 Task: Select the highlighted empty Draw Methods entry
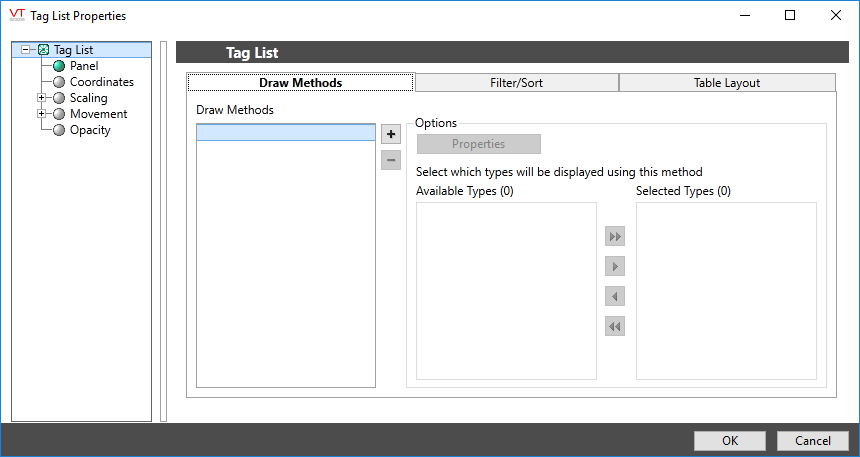(x=286, y=133)
